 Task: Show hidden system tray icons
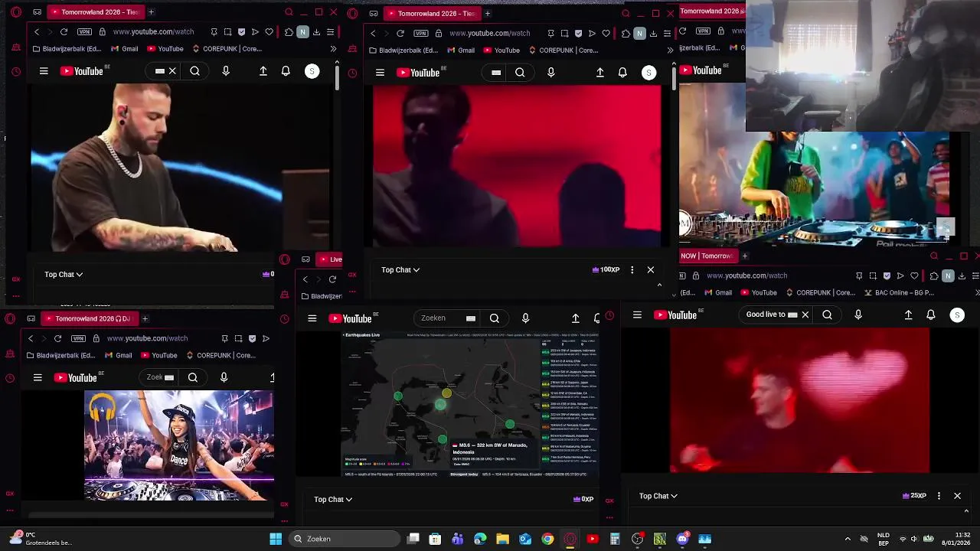[847, 539]
